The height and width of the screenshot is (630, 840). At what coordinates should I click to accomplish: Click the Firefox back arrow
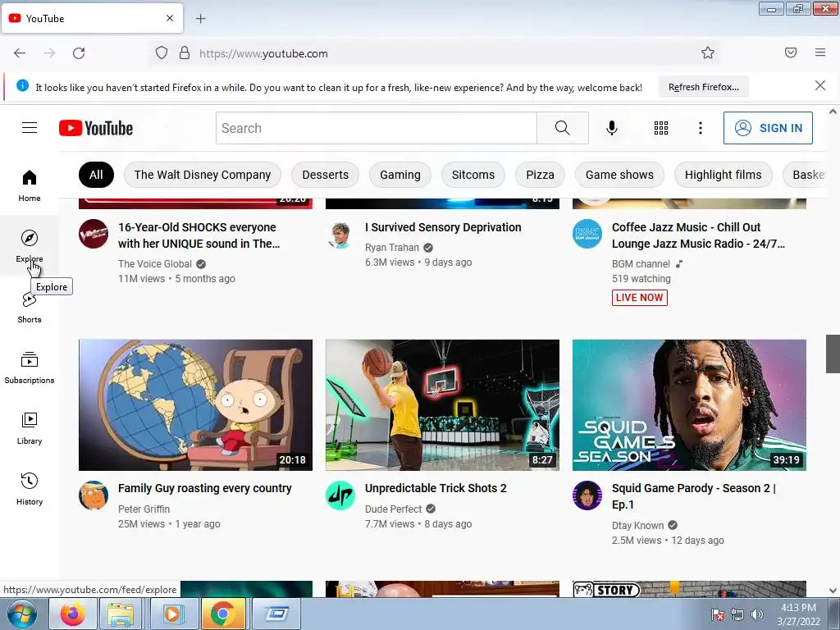[20, 53]
